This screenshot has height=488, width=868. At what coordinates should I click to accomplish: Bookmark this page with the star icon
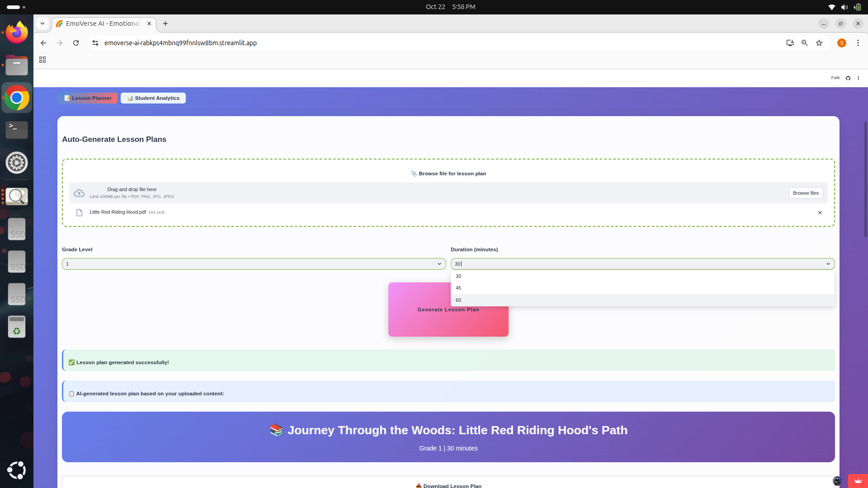tap(819, 43)
